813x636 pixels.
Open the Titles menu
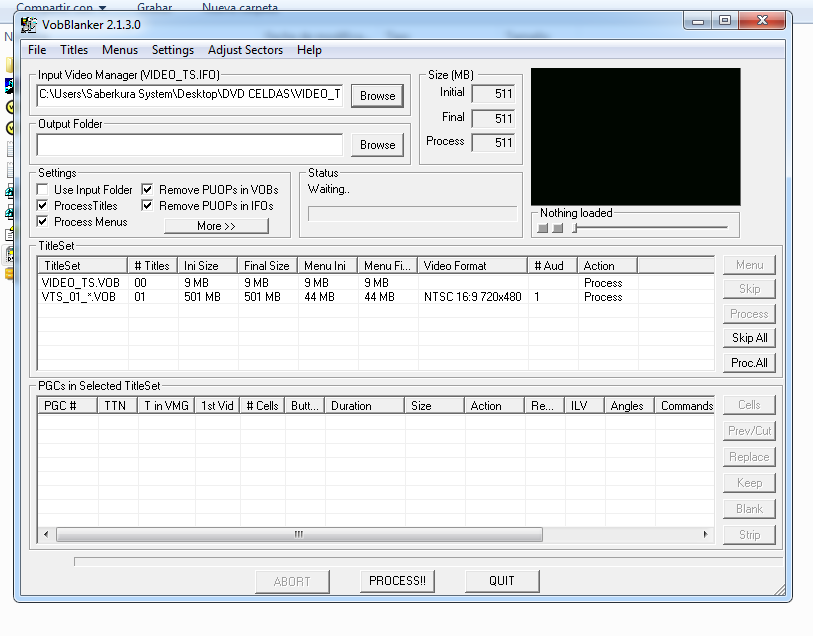[x=74, y=50]
